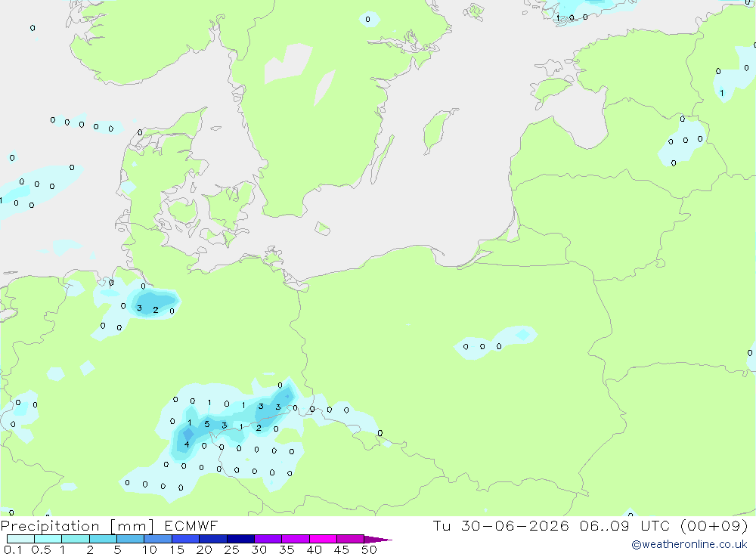Screen dimensions: 756x554
Task: Click the 'ECMWF' model label
Action: pos(191,526)
